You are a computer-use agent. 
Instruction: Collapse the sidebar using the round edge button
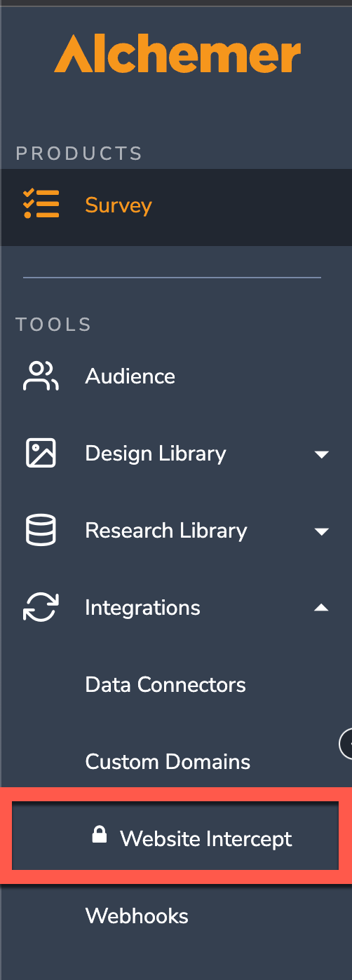[346, 744]
